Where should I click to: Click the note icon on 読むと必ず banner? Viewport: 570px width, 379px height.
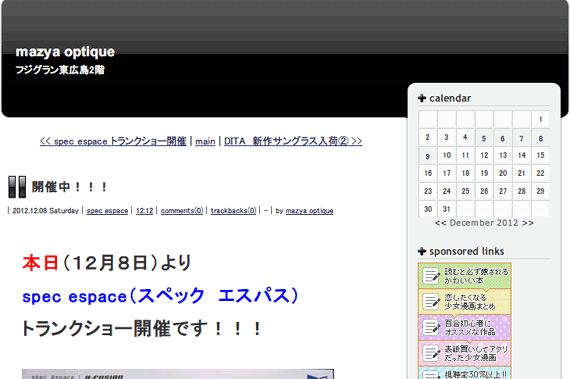pyautogui.click(x=431, y=276)
